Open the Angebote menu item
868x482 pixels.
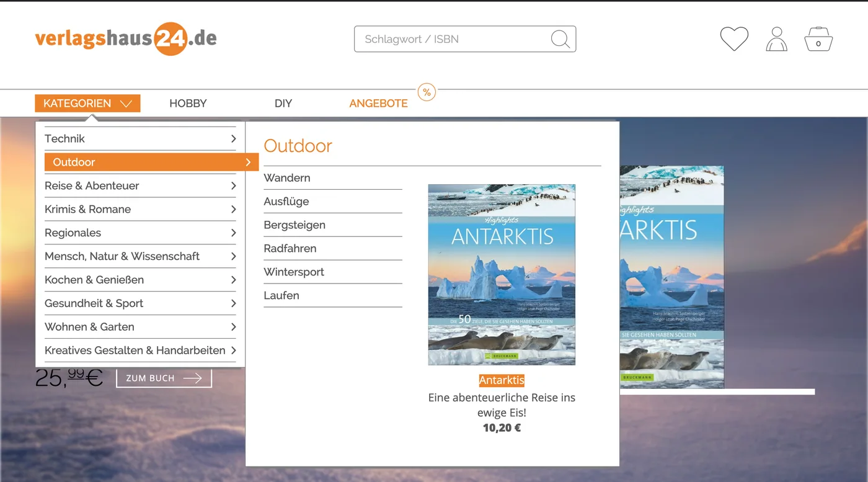tap(378, 104)
